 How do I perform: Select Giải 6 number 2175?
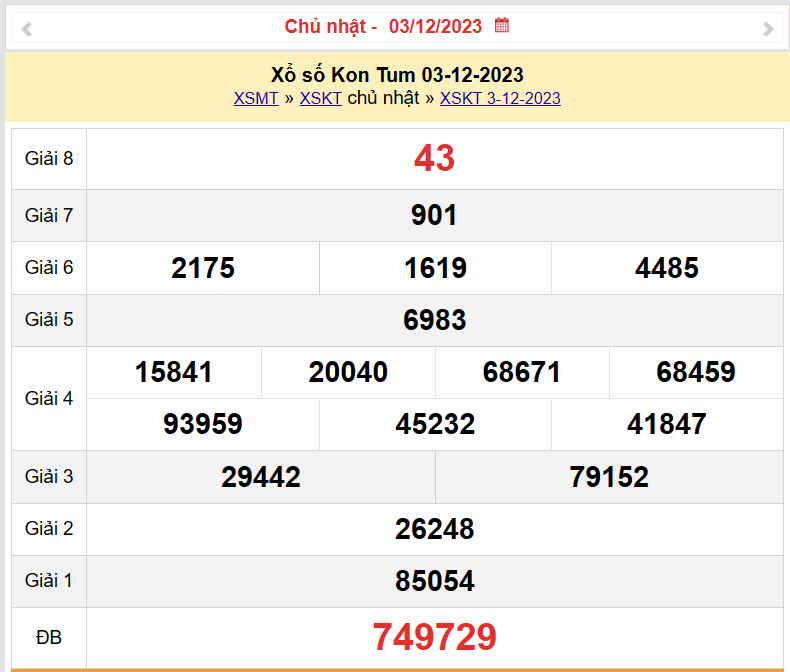203,267
